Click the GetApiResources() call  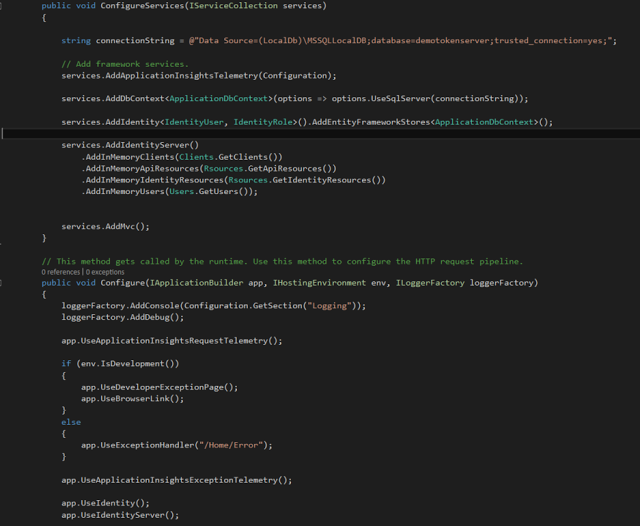[x=291, y=169]
